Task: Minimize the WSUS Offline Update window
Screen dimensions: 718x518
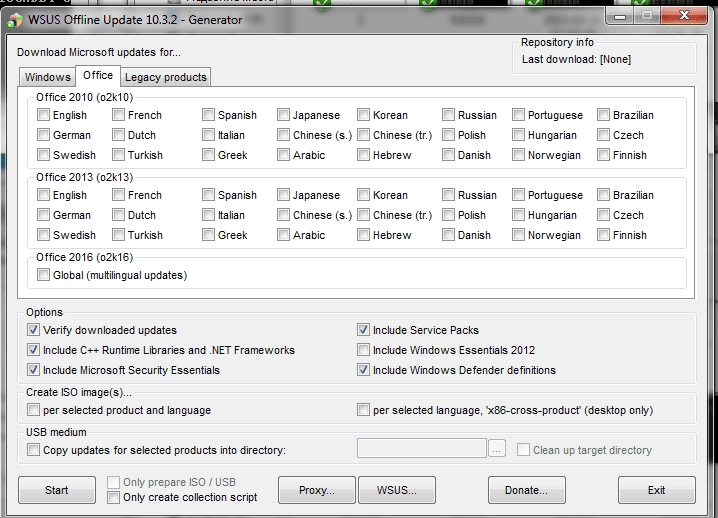Action: click(620, 16)
